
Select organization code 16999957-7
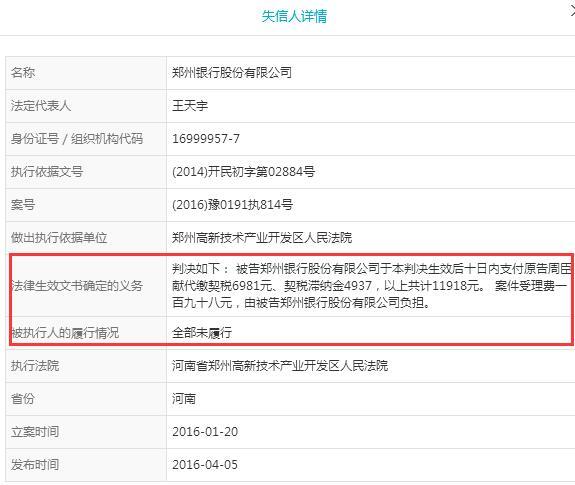pyautogui.click(x=206, y=139)
